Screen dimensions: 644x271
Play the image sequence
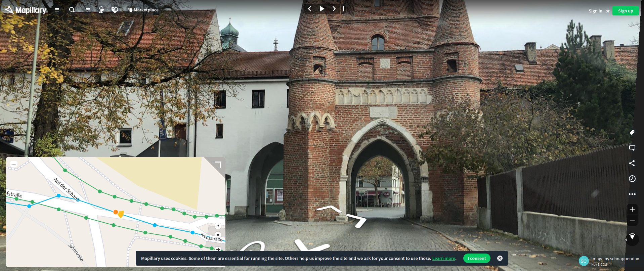point(322,9)
